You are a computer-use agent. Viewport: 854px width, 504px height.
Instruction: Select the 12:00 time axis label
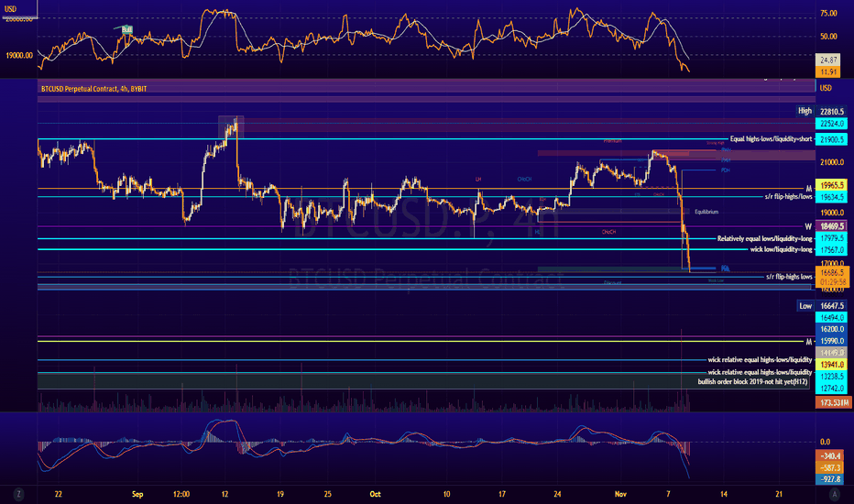tap(181, 494)
